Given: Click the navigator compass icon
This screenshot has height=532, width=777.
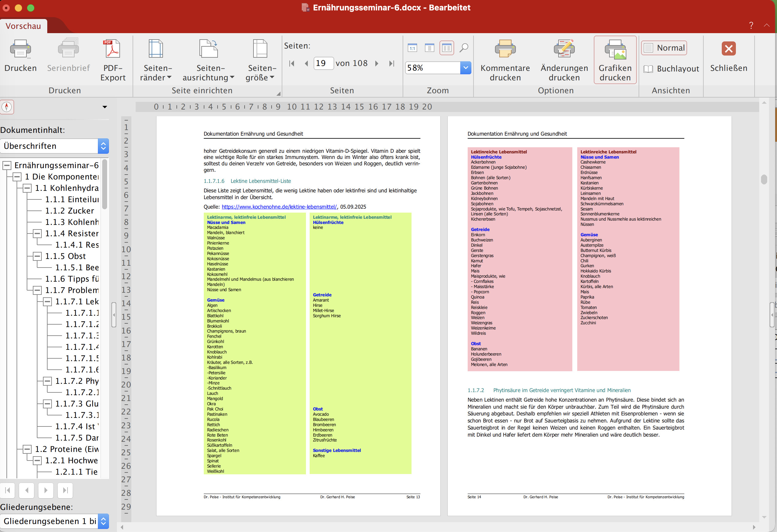Looking at the screenshot, I should tap(7, 107).
